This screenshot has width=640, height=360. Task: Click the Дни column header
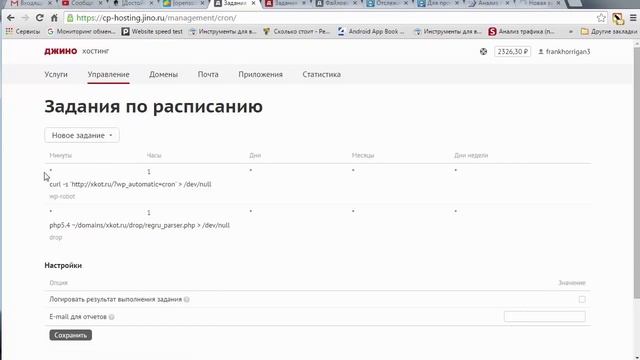pyautogui.click(x=255, y=156)
